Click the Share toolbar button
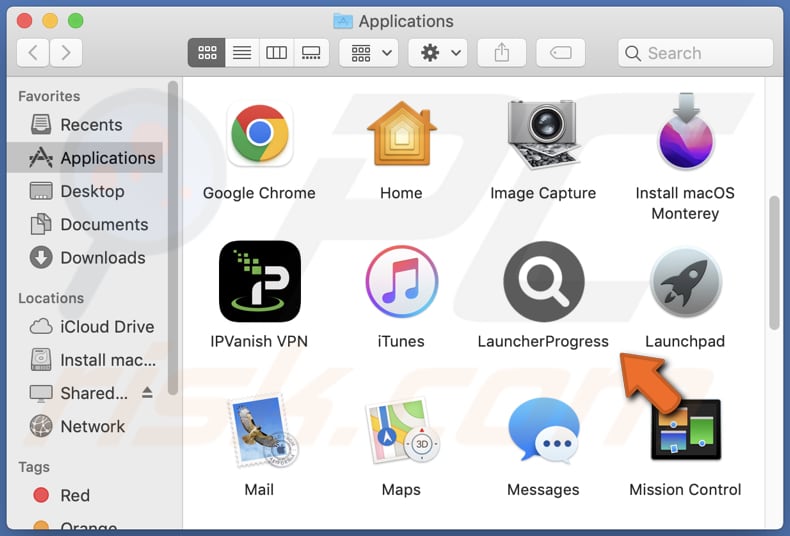The height and width of the screenshot is (536, 790). pyautogui.click(x=502, y=52)
